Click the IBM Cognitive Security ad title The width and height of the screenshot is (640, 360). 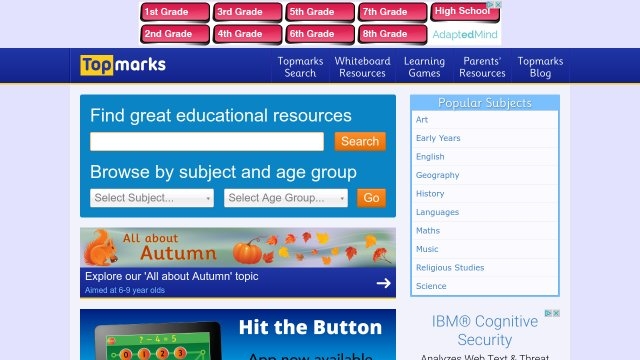[484, 330]
